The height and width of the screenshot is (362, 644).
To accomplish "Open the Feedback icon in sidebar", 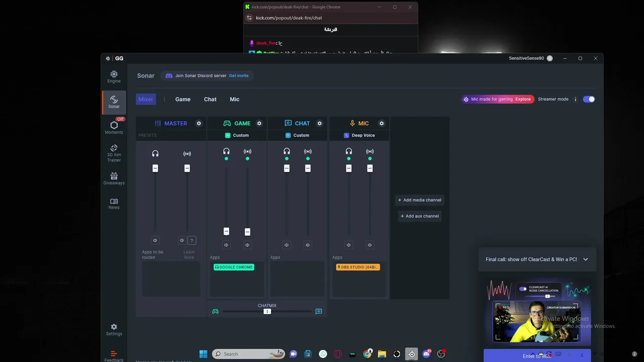I will [x=114, y=356].
